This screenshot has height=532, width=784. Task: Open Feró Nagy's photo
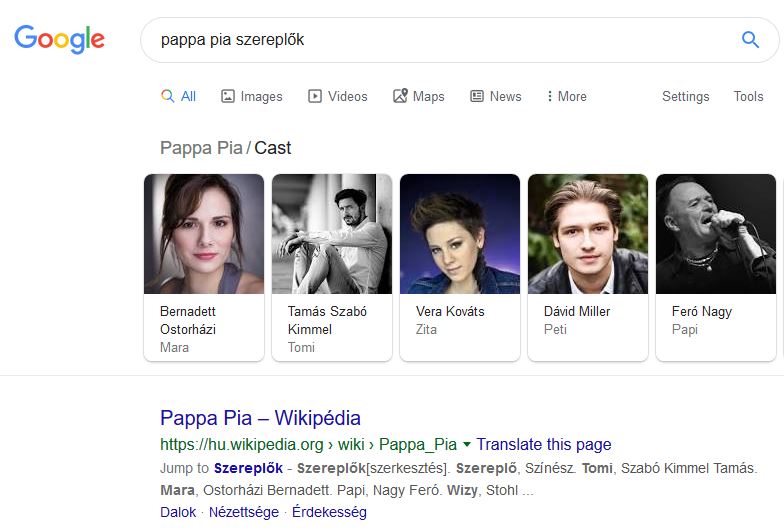click(x=716, y=234)
